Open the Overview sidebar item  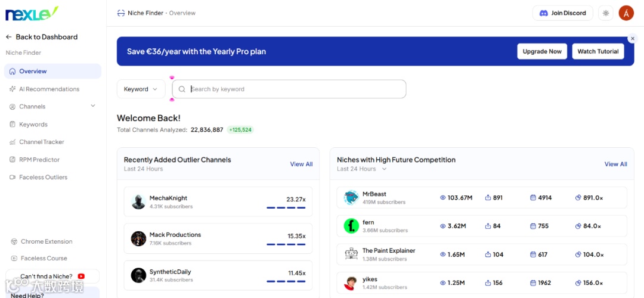[52, 72]
